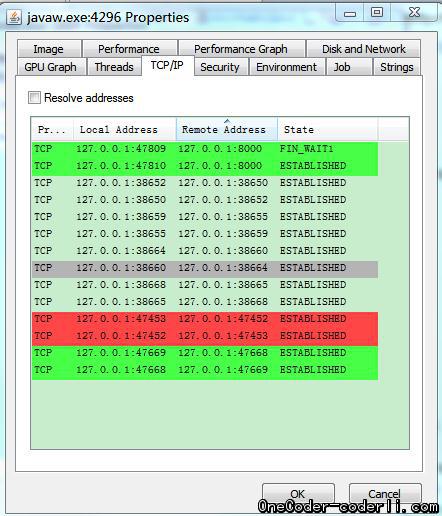Screen dimensions: 442x516
Task: Click the Java icon in title bar
Action: click(14, 17)
